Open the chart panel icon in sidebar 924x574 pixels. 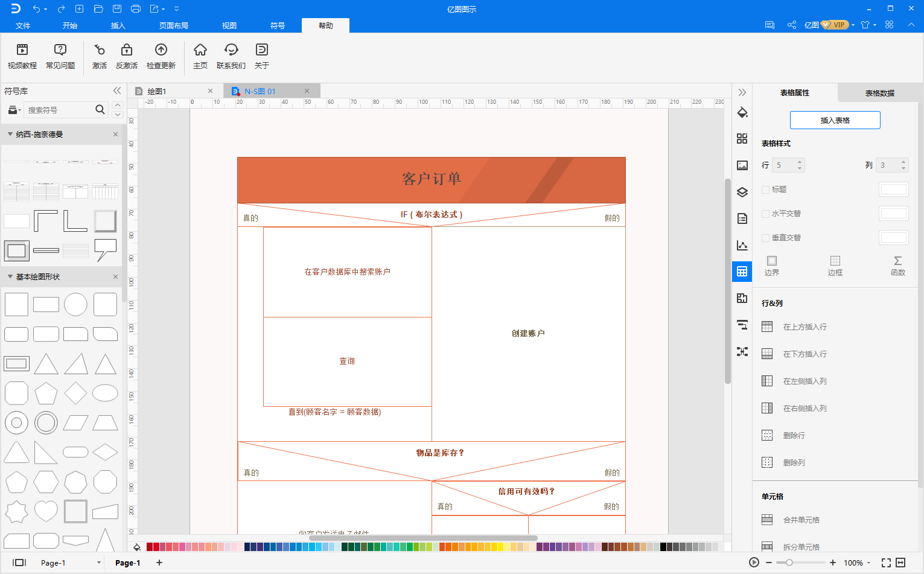pos(742,245)
